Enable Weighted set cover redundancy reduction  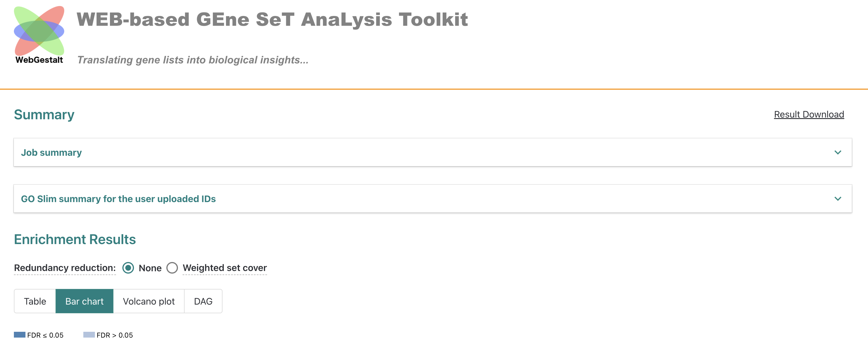point(172,268)
